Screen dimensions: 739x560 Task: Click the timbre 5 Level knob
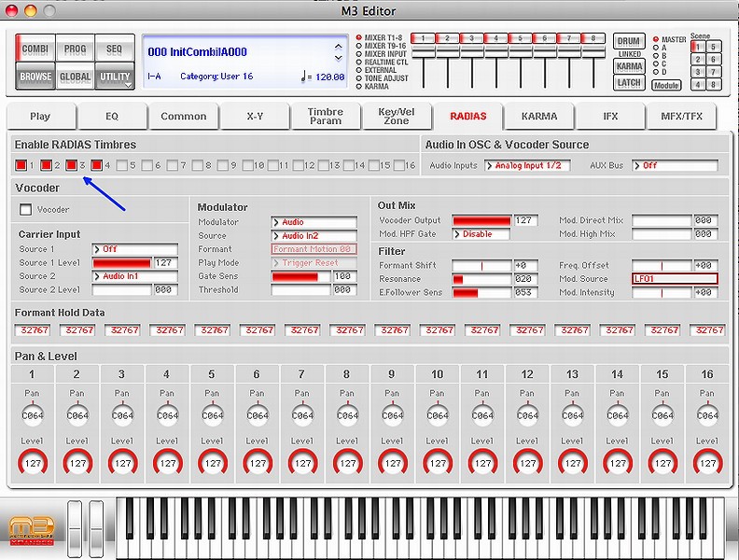click(213, 463)
